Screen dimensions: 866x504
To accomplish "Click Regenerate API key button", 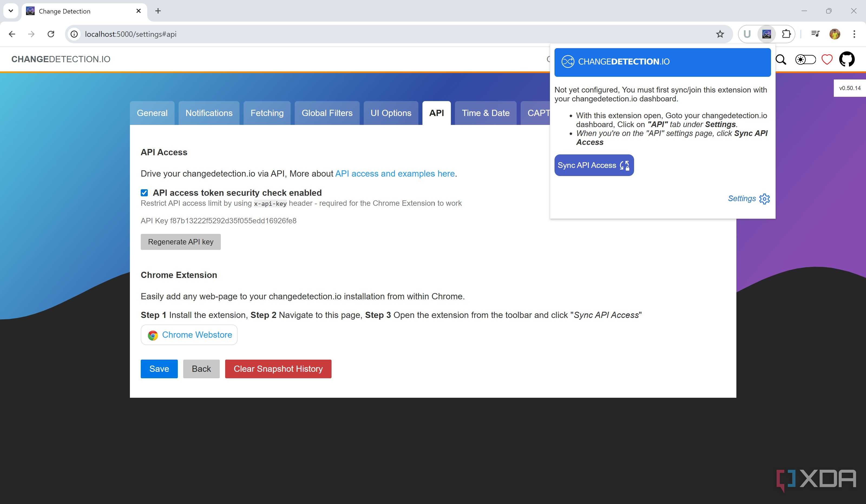I will [x=181, y=242].
